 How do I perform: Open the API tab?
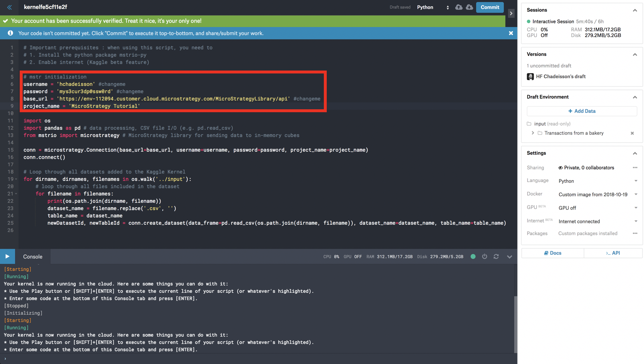pyautogui.click(x=613, y=253)
